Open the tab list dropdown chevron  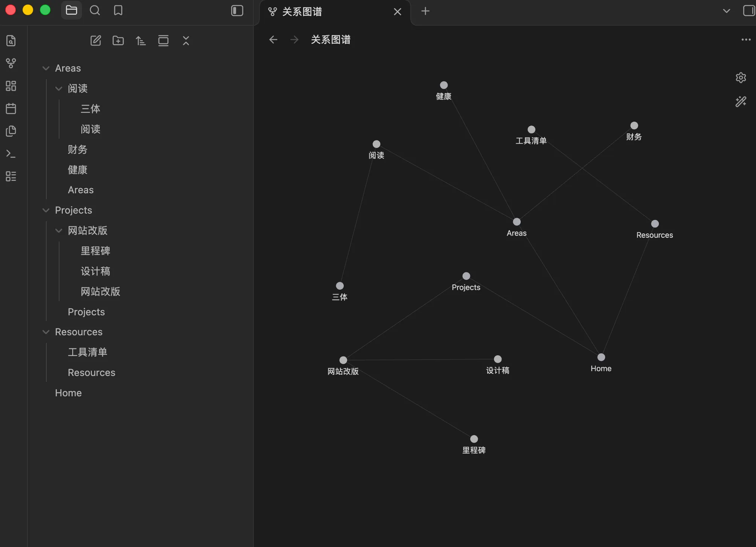(x=727, y=11)
